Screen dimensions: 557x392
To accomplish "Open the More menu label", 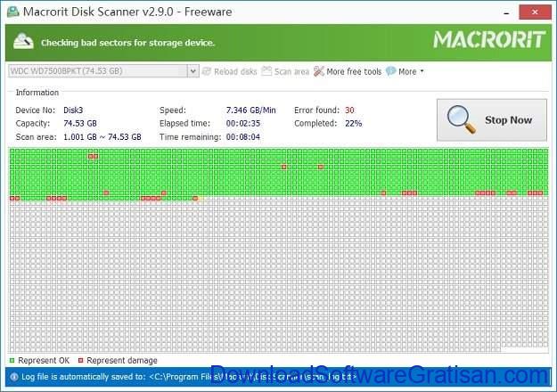I will pos(407,72).
